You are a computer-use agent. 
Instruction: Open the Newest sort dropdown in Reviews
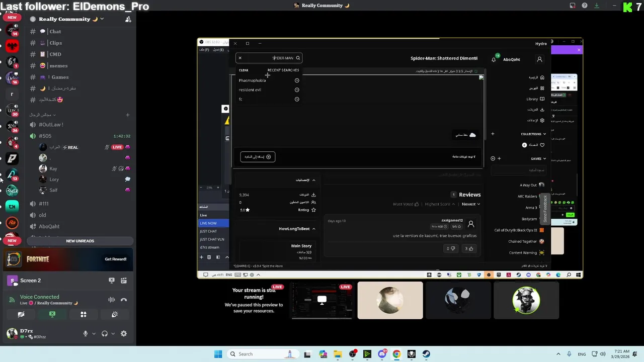pos(471,204)
